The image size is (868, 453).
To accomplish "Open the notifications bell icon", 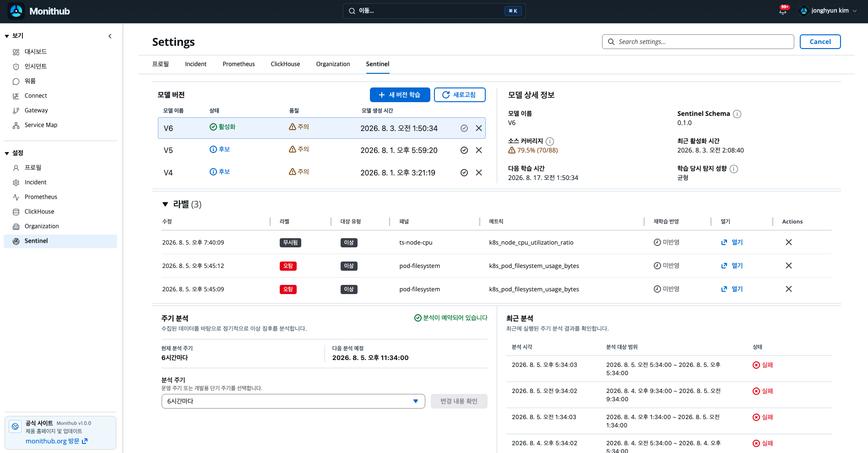I will click(x=783, y=11).
